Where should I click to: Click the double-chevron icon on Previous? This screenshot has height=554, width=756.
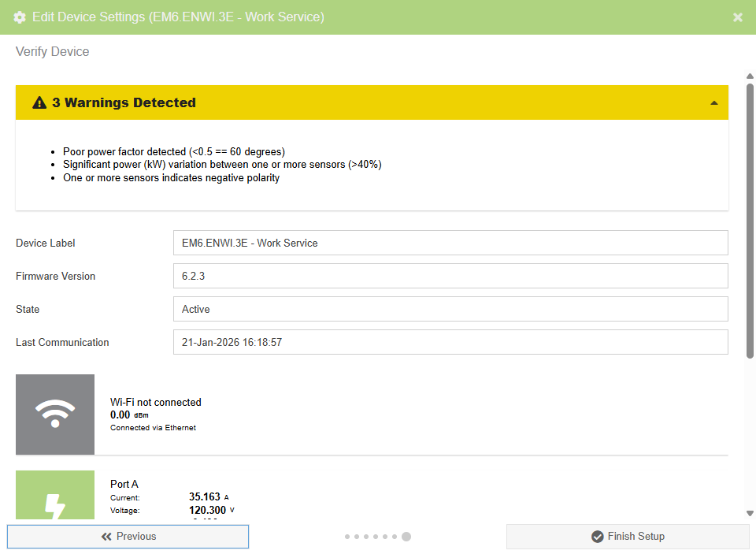[x=106, y=537]
